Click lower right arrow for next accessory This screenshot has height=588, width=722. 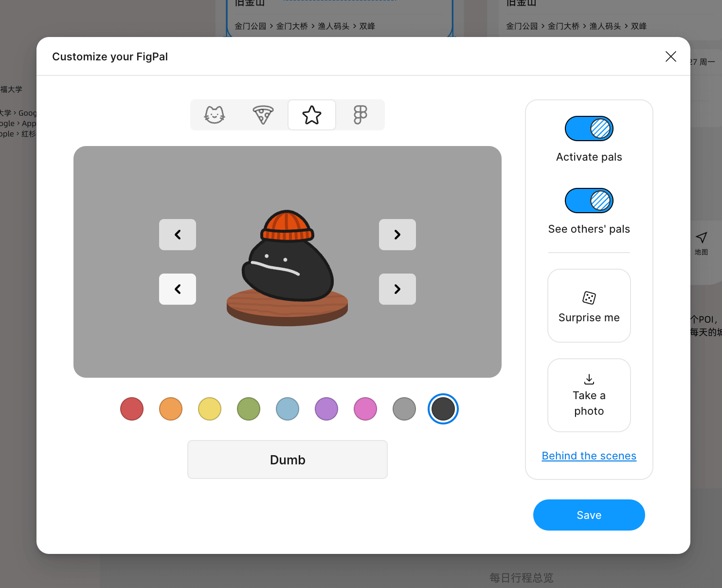coord(397,289)
